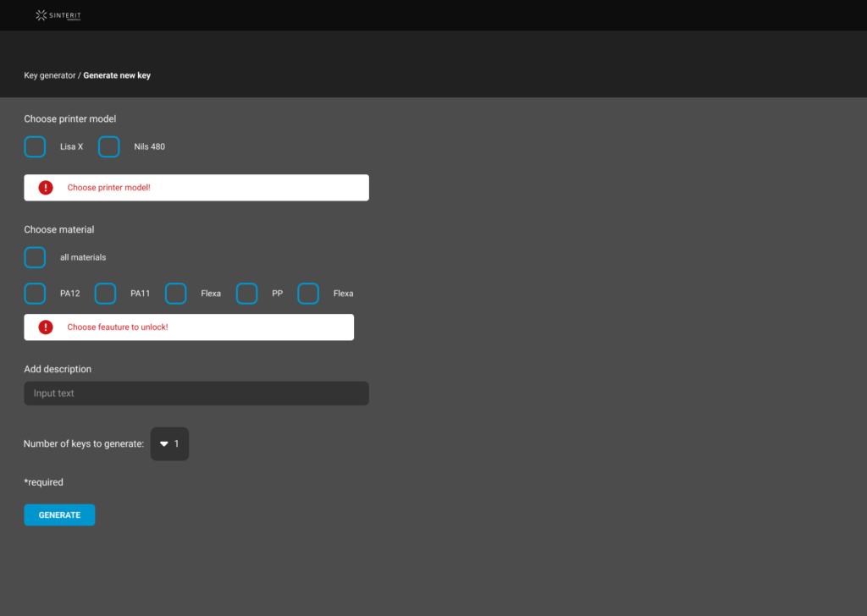Click red error icon beside 'Choose feauture to unlock!'
867x616 pixels.
tap(46, 327)
